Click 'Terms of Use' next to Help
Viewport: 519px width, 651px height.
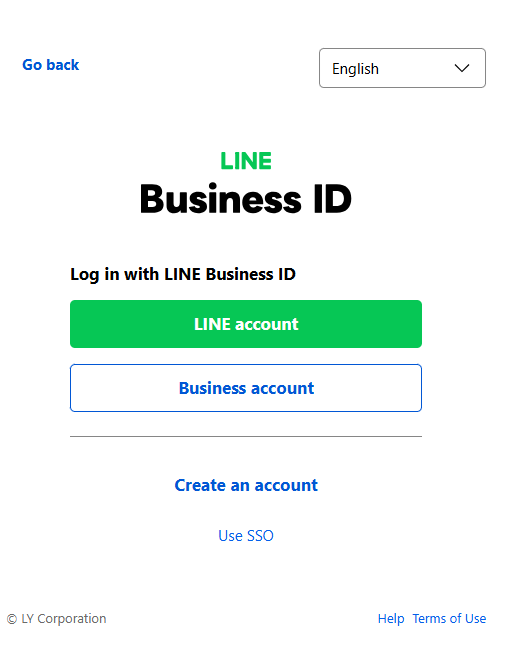click(449, 619)
